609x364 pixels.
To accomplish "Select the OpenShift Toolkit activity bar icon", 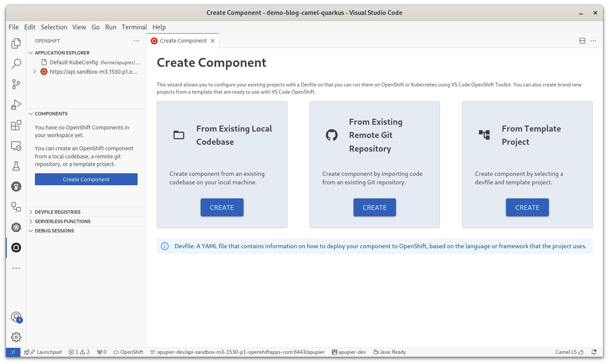I will (x=16, y=247).
